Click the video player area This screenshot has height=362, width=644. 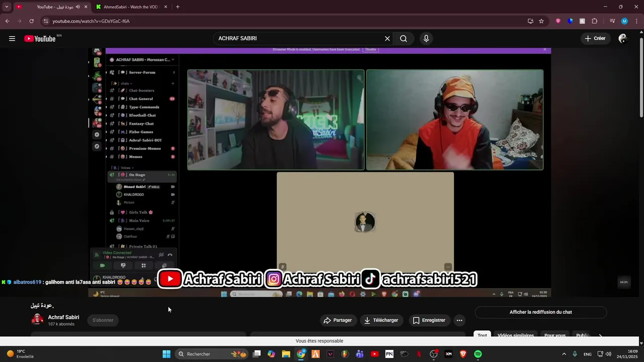coord(319,172)
